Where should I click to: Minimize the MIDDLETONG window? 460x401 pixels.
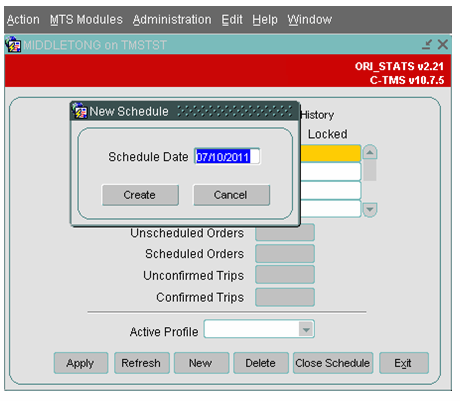[427, 44]
